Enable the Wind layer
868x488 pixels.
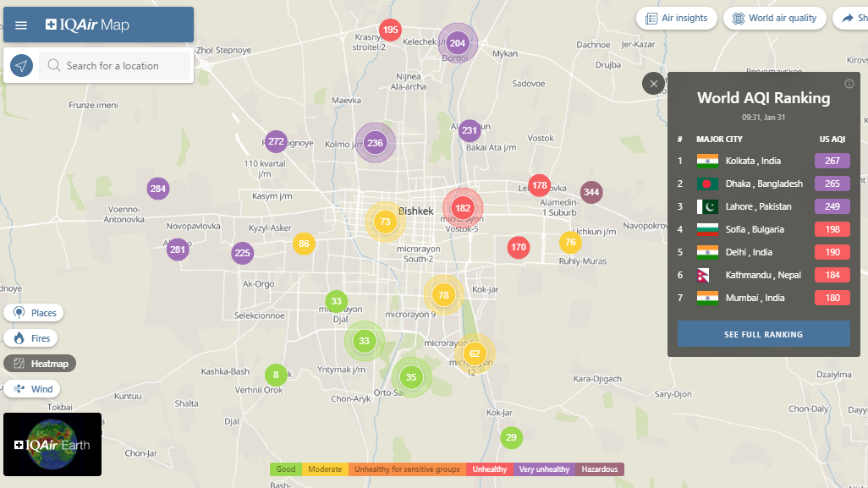point(33,389)
